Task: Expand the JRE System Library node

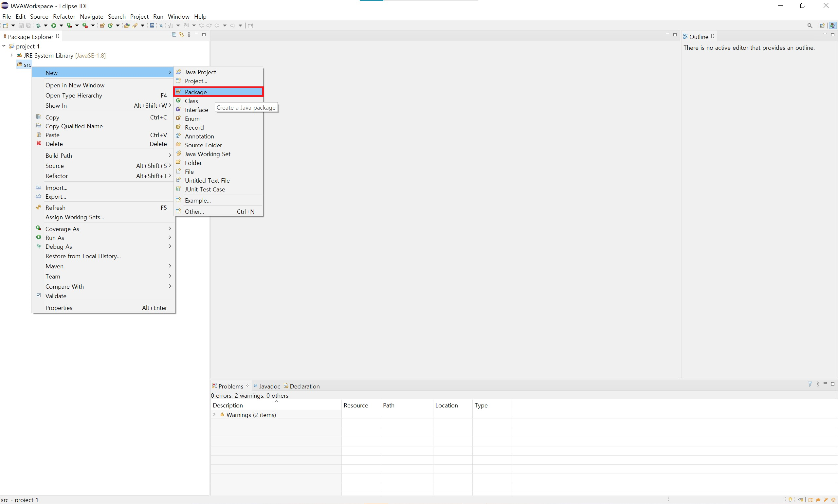Action: (11, 55)
